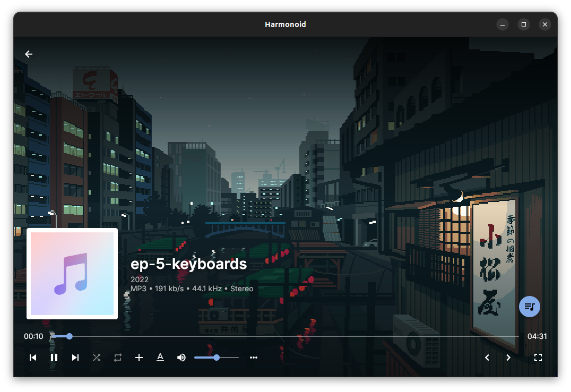The height and width of the screenshot is (392, 571).
Task: Show lyrics with the underlined A icon
Action: (x=160, y=357)
